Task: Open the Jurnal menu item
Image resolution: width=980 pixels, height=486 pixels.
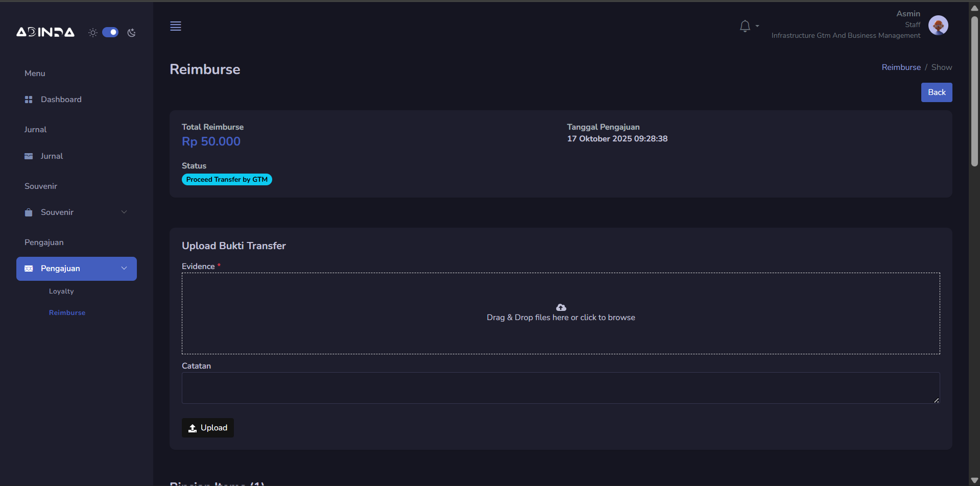Action: pyautogui.click(x=52, y=156)
